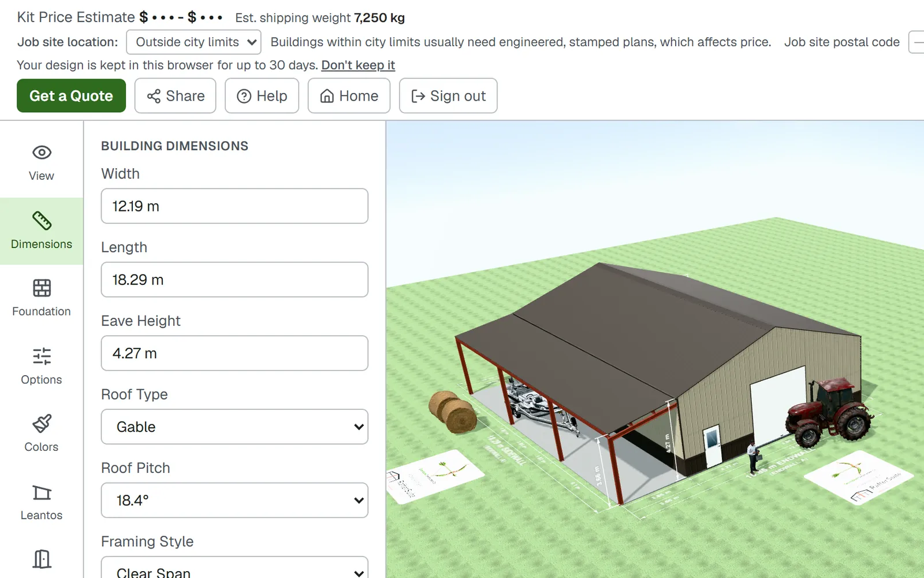Open the Roof Pitch 18.4° dropdown
Image resolution: width=924 pixels, height=578 pixels.
[x=234, y=500]
